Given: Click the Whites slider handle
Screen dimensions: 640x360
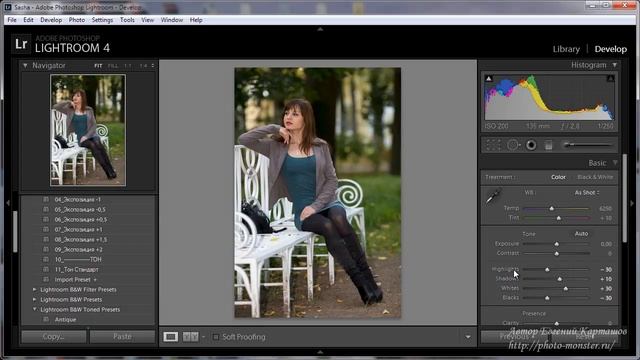Looking at the screenshot, I should 565,289.
